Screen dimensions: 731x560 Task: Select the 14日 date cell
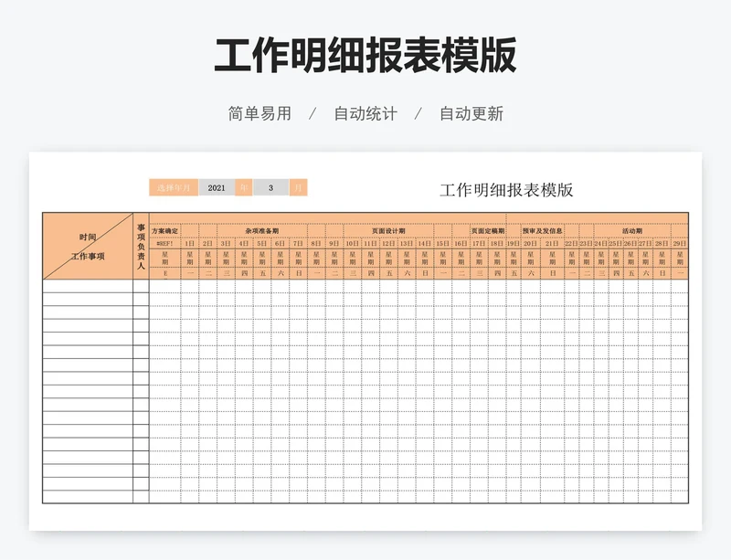pos(425,243)
